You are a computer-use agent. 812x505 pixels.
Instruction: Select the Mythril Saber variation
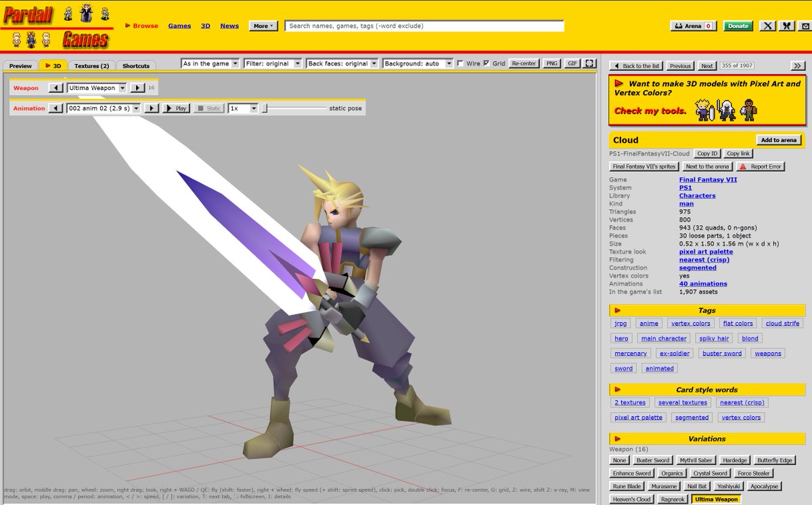(x=696, y=460)
